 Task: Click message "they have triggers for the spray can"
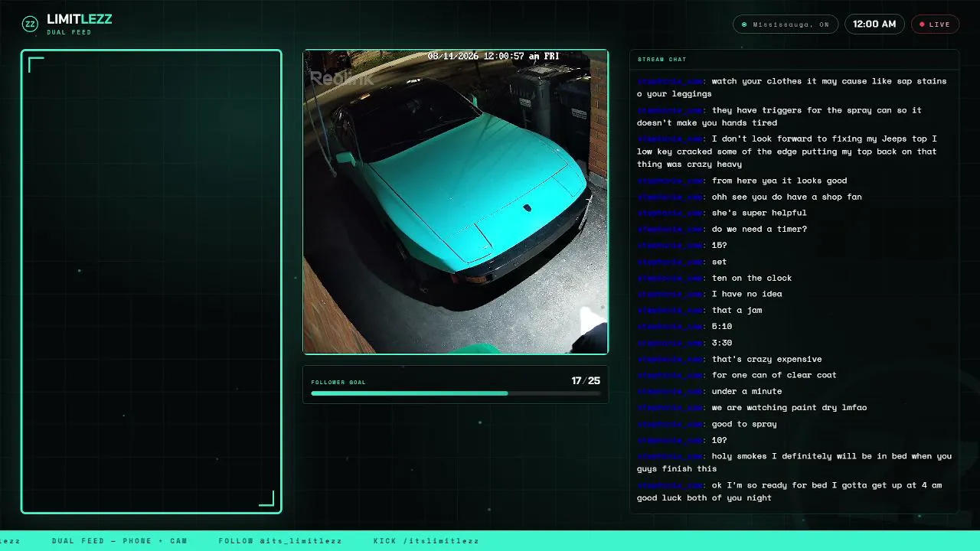pyautogui.click(x=794, y=116)
